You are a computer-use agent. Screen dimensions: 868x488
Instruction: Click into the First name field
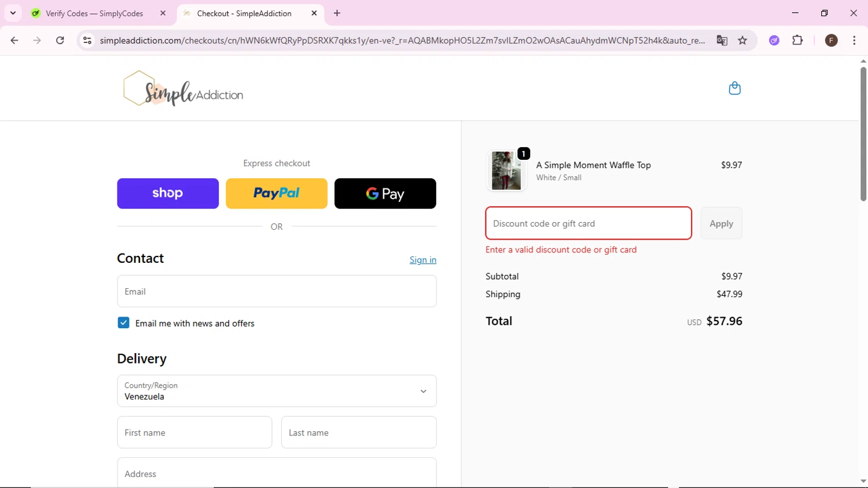click(x=194, y=432)
